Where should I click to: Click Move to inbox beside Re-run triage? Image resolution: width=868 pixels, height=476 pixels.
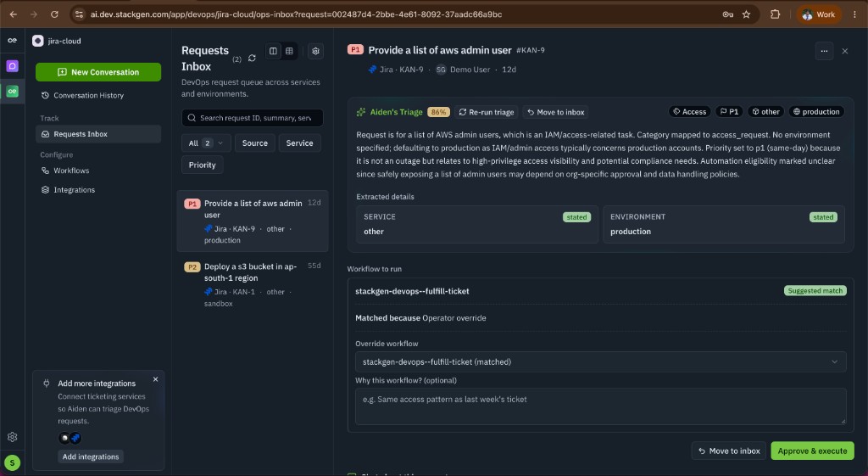coord(555,112)
